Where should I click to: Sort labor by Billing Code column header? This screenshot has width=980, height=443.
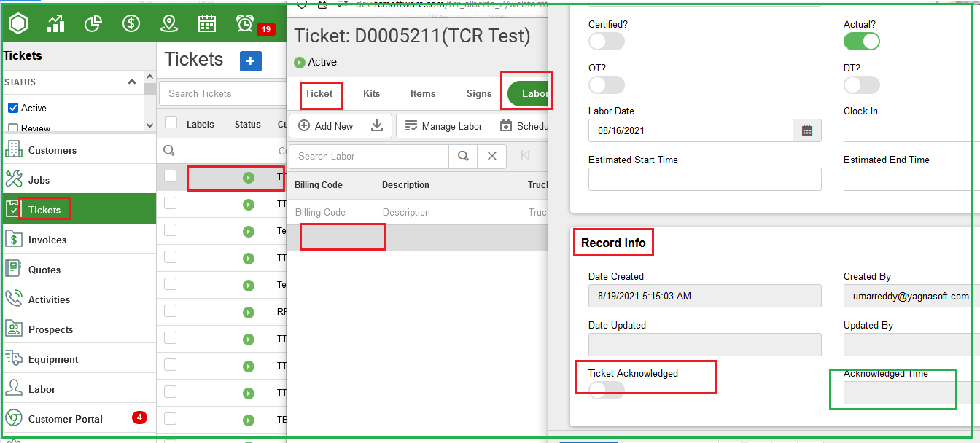pyautogui.click(x=319, y=185)
